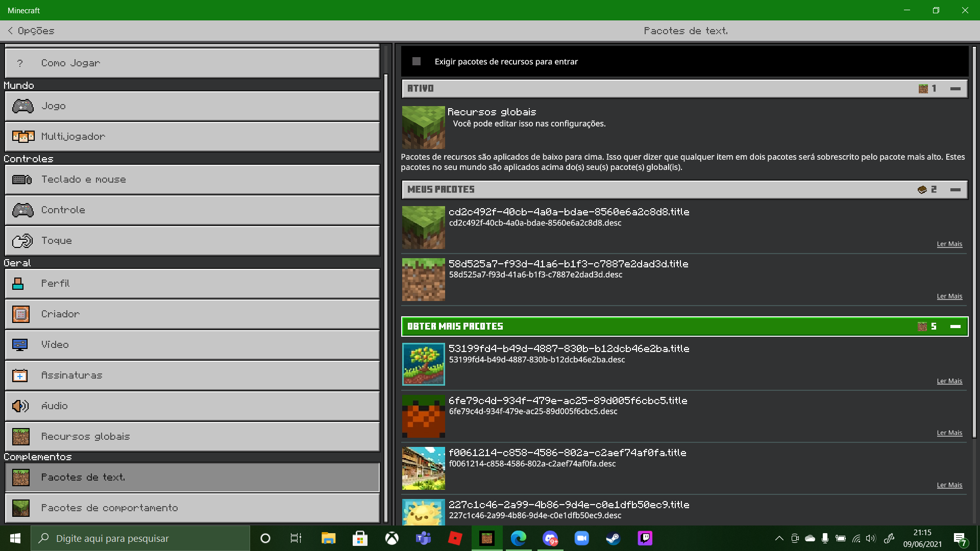Enable Exigir pacotes de recursos para entrar

pyautogui.click(x=416, y=61)
